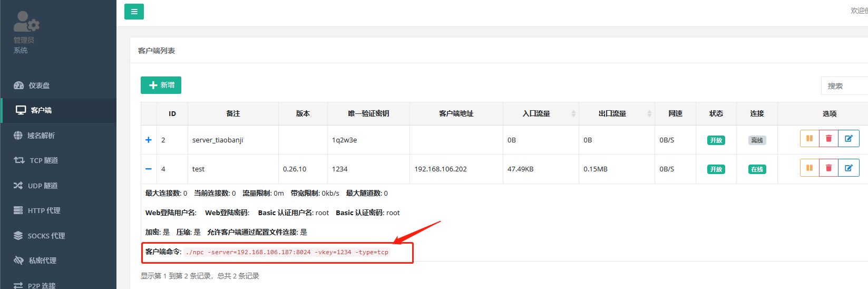Click the monitor icon beside 客户端
The image size is (868, 289).
tap(21, 110)
